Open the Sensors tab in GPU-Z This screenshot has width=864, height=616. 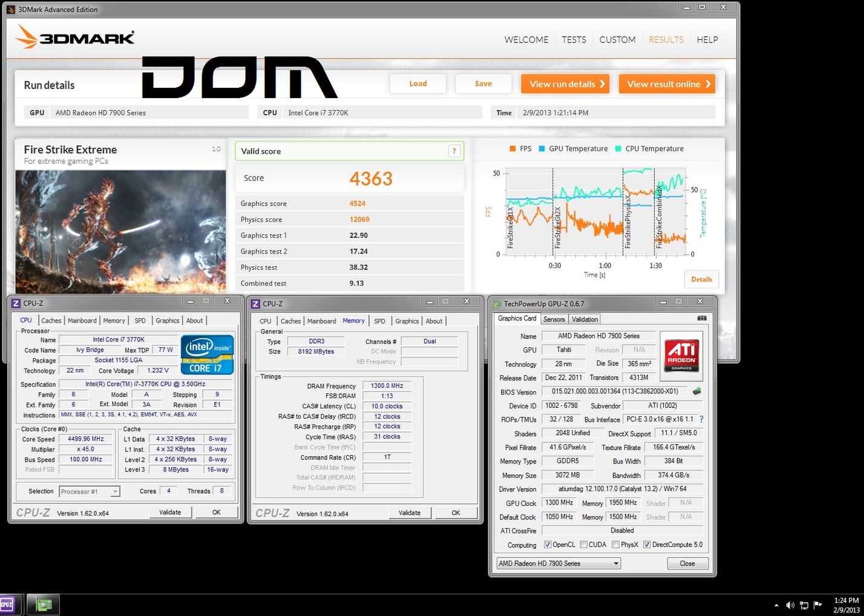[554, 319]
